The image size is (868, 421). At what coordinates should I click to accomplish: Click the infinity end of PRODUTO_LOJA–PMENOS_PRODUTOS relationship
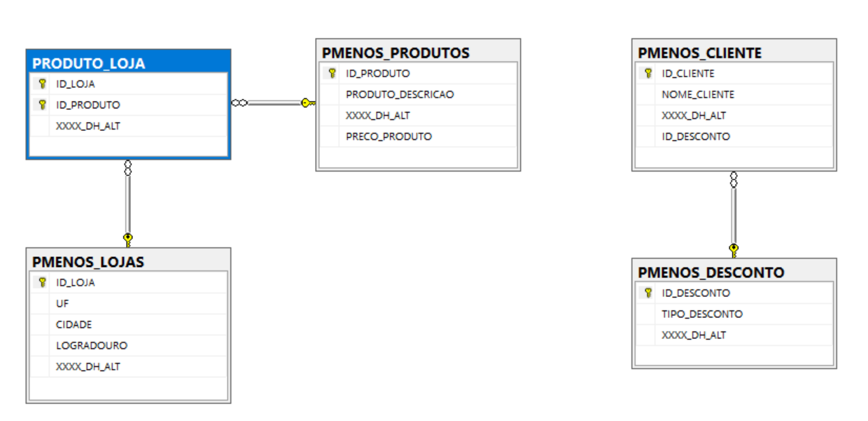(239, 104)
